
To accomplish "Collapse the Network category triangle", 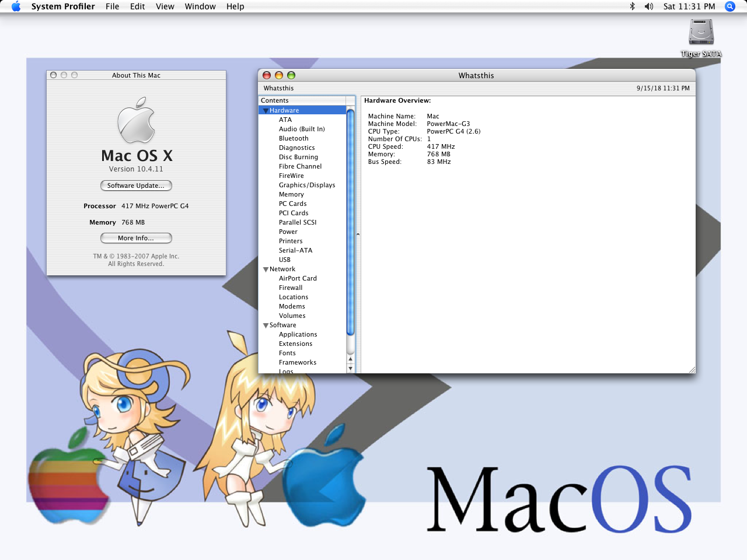I will coord(266,269).
